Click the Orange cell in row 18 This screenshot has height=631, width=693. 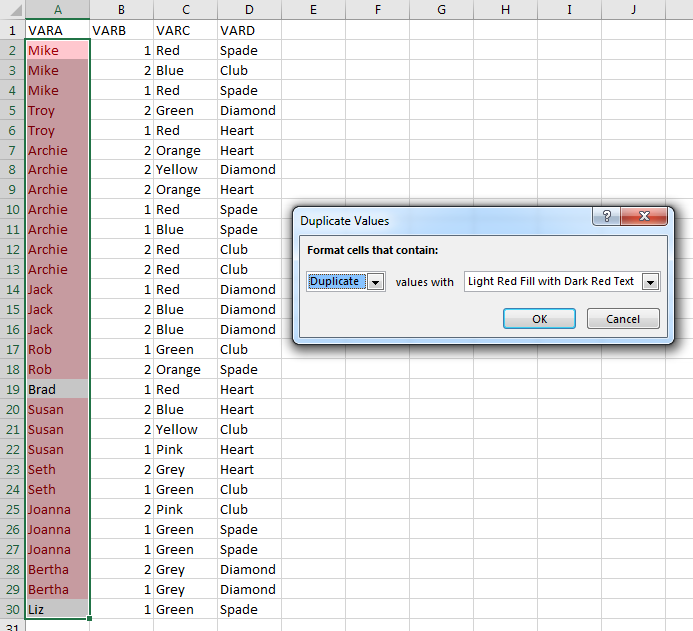pyautogui.click(x=186, y=369)
